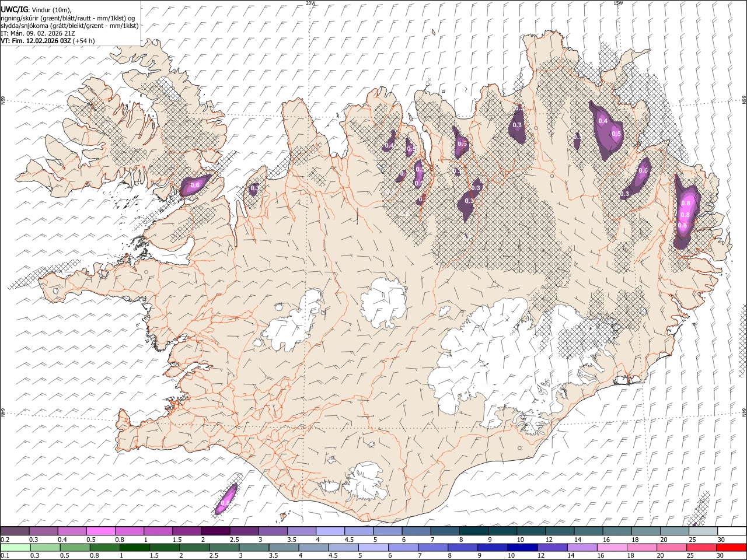Click the '15W' longitude label at the top
Viewport: 747px width, 560px height.
(618, 2)
